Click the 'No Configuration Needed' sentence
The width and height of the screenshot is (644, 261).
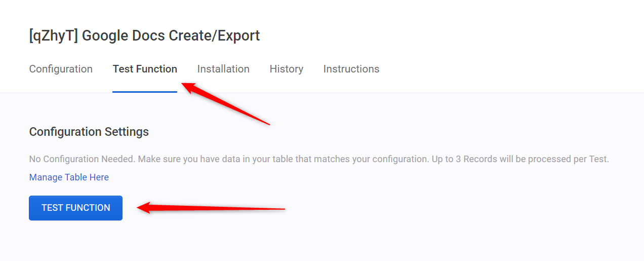click(x=82, y=159)
